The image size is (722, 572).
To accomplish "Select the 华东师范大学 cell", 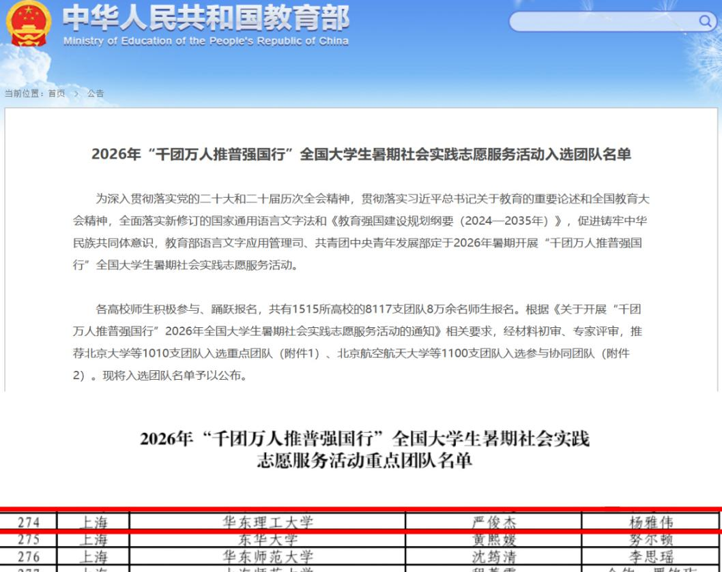I will 268,556.
